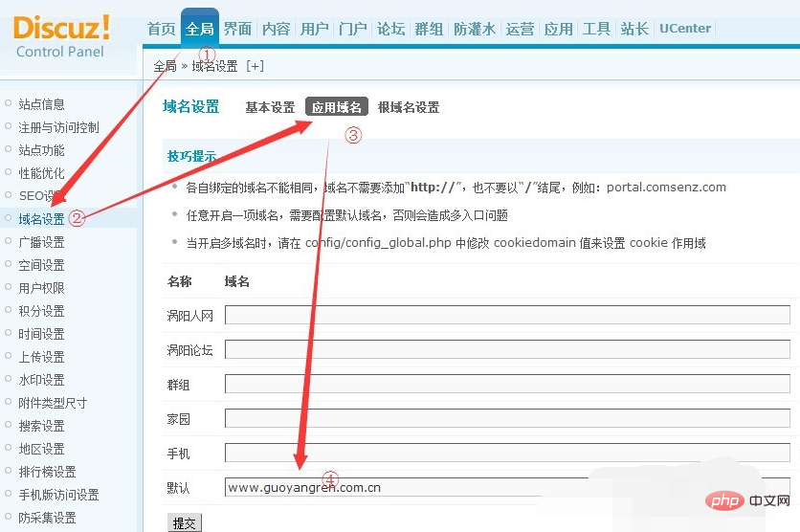The width and height of the screenshot is (800, 532).
Task: Switch to the 应用域名 tab
Action: [336, 106]
